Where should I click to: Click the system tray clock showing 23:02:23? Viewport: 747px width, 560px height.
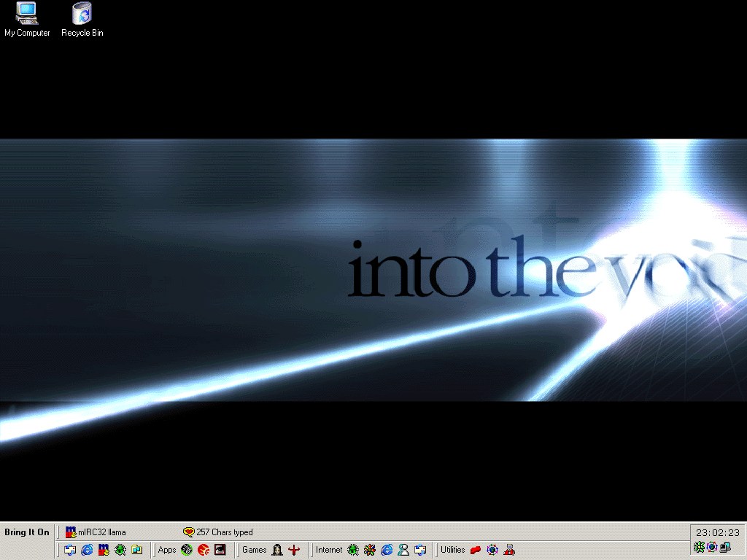click(x=718, y=532)
